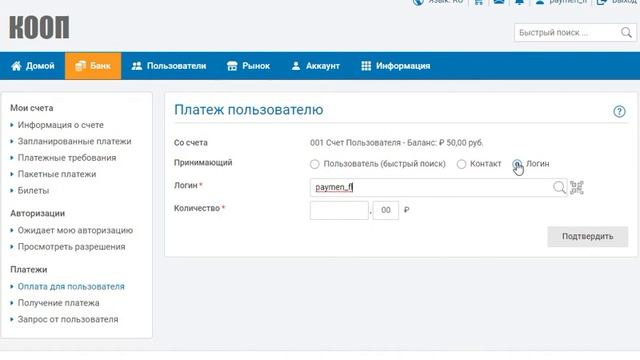
Task: Click the Подтвердить button
Action: 587,236
